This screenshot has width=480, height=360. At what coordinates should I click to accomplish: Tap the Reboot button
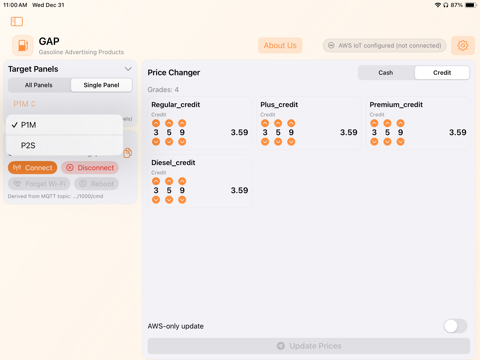(x=96, y=184)
